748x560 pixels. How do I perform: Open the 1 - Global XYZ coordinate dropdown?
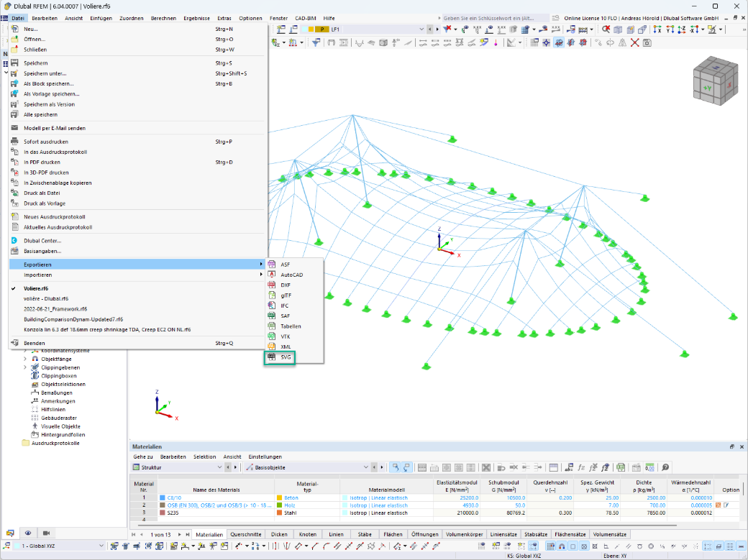(x=59, y=546)
